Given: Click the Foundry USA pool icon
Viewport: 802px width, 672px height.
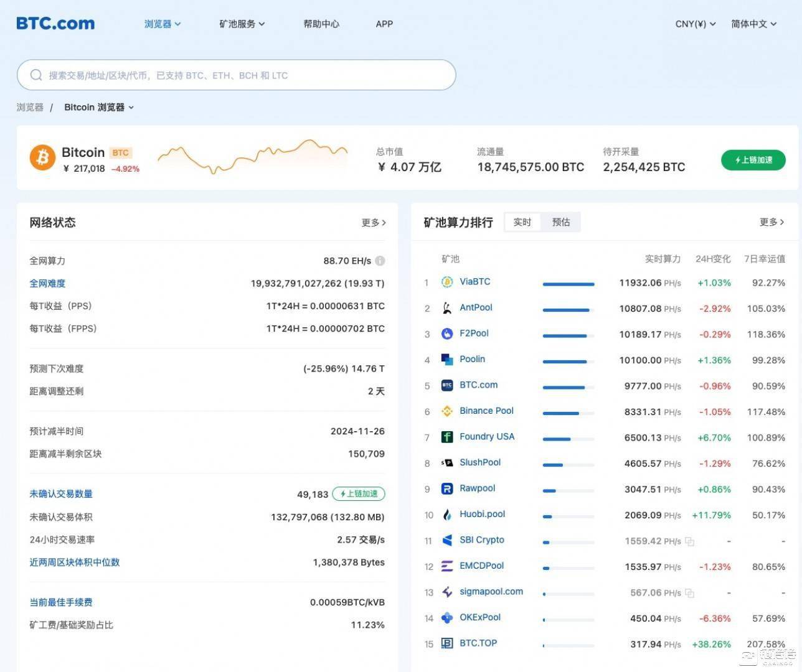Looking at the screenshot, I should pos(447,437).
